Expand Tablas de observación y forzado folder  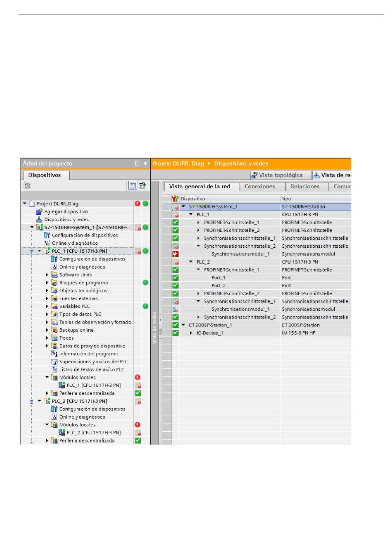coord(47,322)
